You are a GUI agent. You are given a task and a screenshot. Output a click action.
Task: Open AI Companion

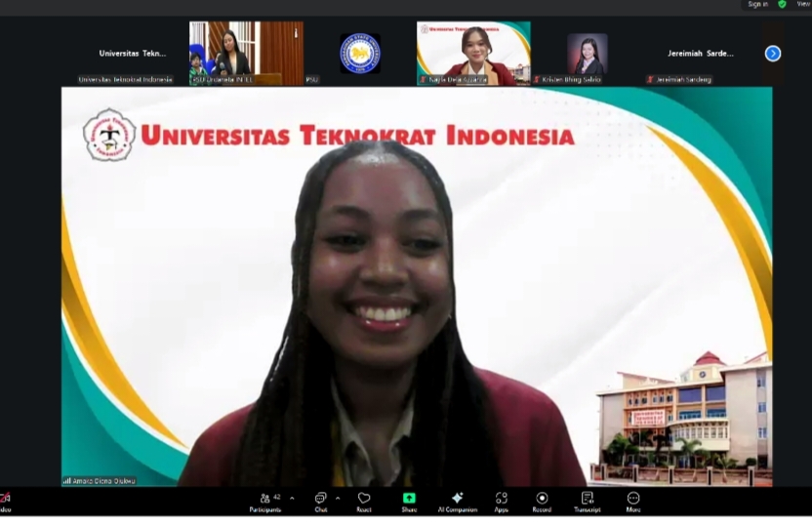pyautogui.click(x=457, y=501)
